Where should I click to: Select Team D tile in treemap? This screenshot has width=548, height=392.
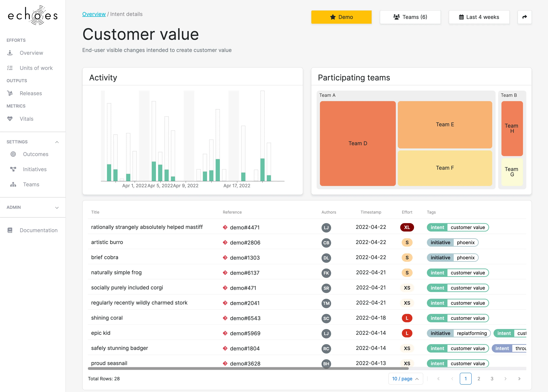click(358, 143)
